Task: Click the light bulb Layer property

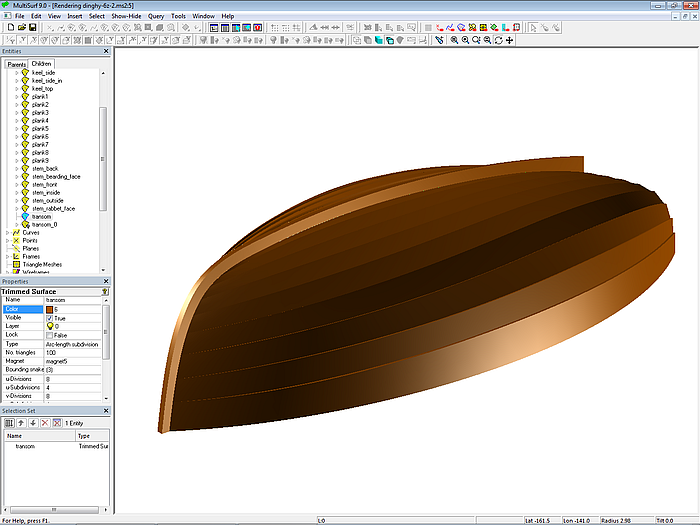Action: pyautogui.click(x=50, y=326)
